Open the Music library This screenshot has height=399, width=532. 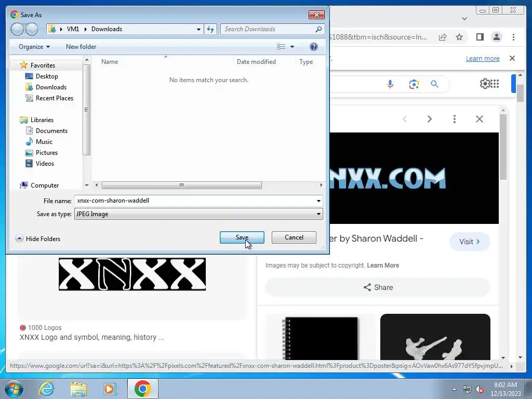click(44, 141)
